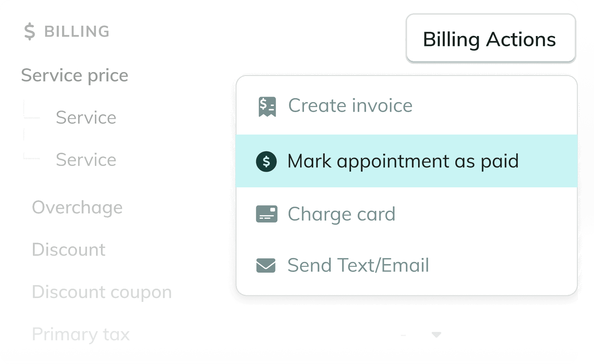
Task: Select Create invoice menu entry
Action: point(406,106)
